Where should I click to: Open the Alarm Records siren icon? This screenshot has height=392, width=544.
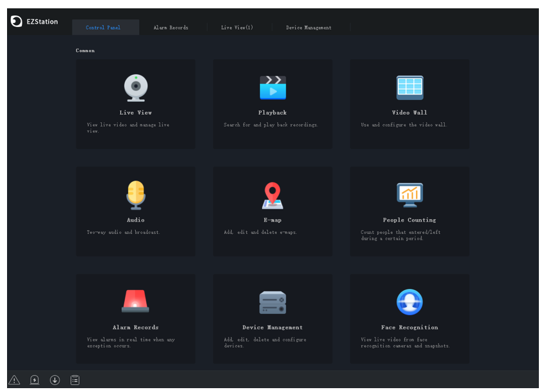tap(135, 301)
